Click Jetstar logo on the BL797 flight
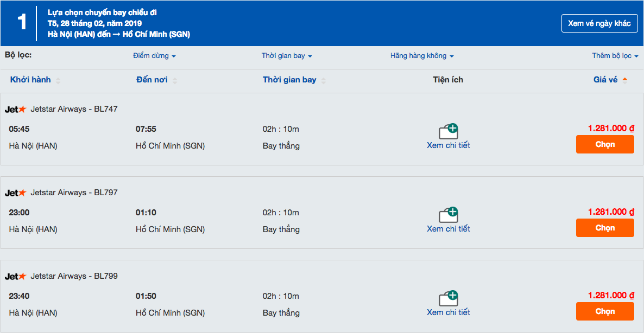 (15, 193)
